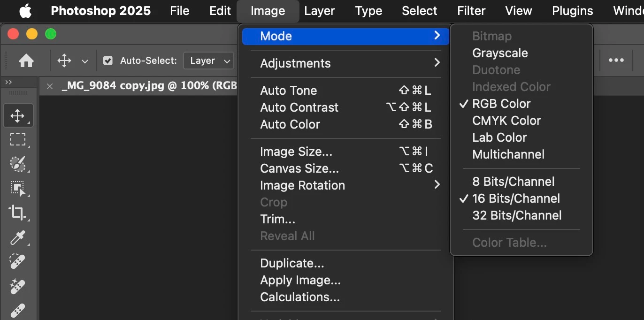Close the _MG_9084 copy.jpg document tab

(x=50, y=86)
